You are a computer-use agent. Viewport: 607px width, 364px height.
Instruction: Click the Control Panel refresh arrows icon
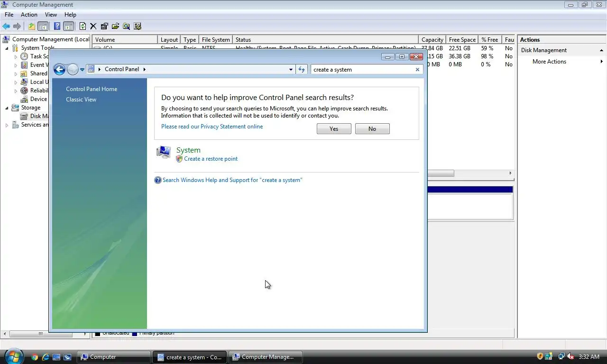[302, 69]
